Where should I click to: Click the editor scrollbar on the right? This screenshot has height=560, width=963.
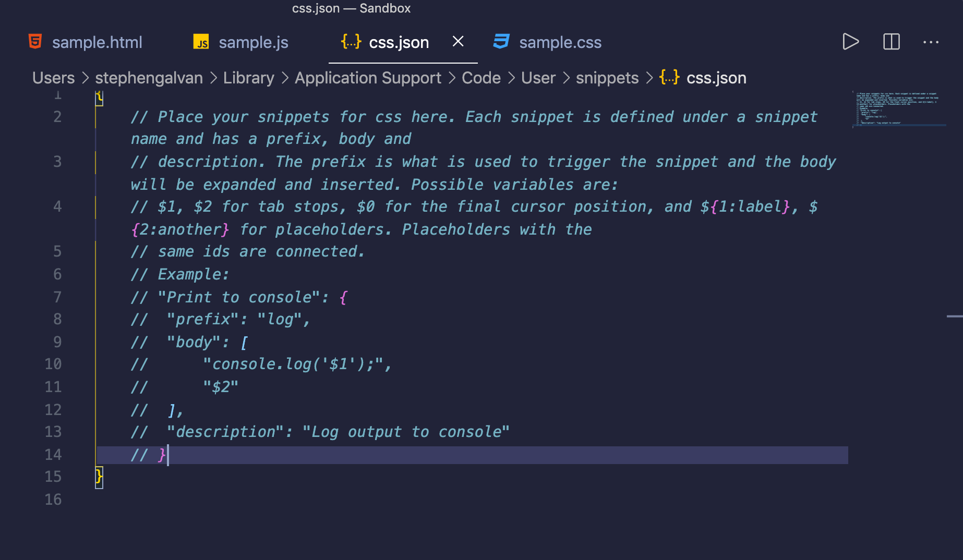click(956, 316)
